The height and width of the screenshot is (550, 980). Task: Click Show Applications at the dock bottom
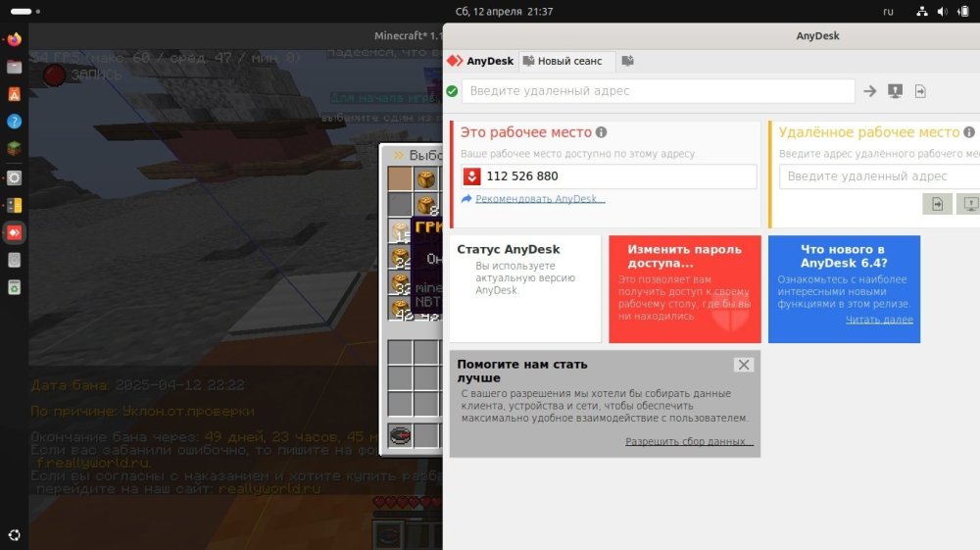click(14, 535)
